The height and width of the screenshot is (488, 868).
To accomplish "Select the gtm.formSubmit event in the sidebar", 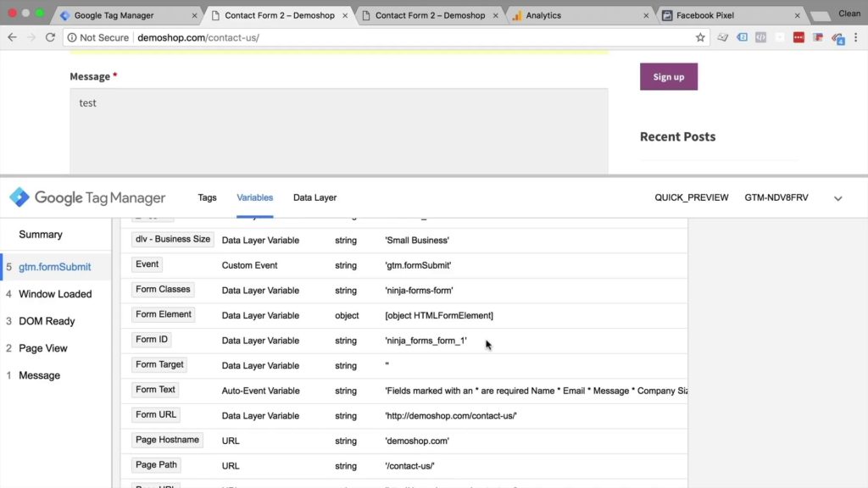I will click(56, 266).
